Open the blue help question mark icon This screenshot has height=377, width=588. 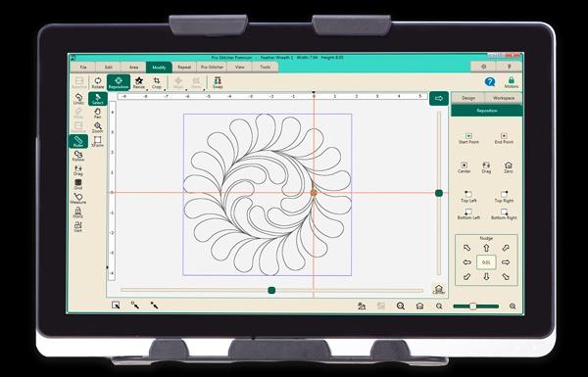pyautogui.click(x=490, y=82)
